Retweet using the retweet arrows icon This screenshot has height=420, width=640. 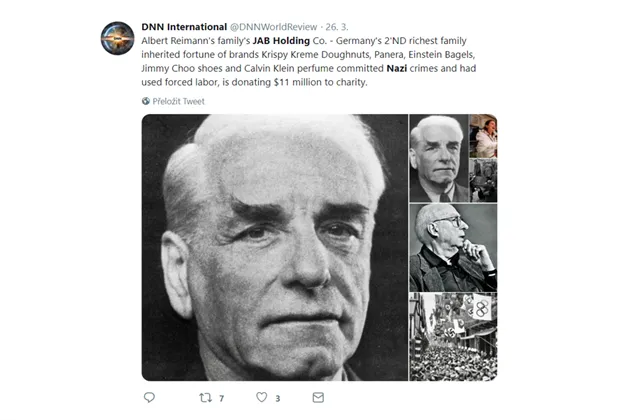pyautogui.click(x=205, y=397)
